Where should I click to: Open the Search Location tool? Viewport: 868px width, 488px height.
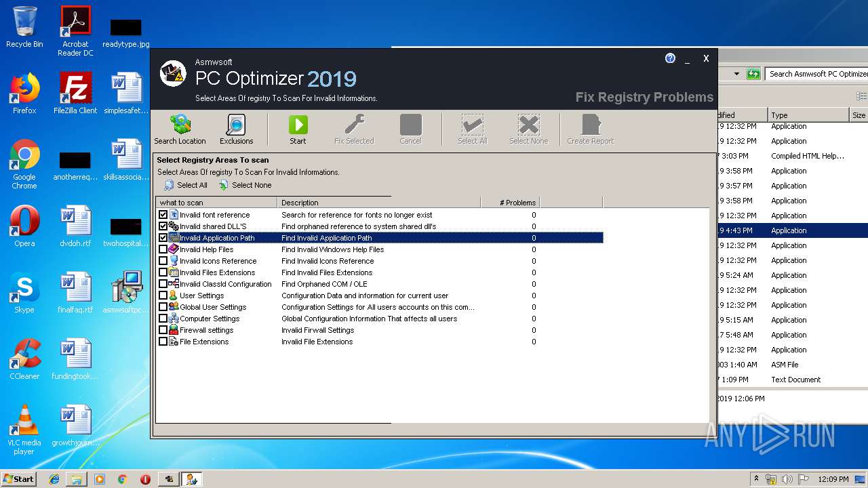[180, 129]
